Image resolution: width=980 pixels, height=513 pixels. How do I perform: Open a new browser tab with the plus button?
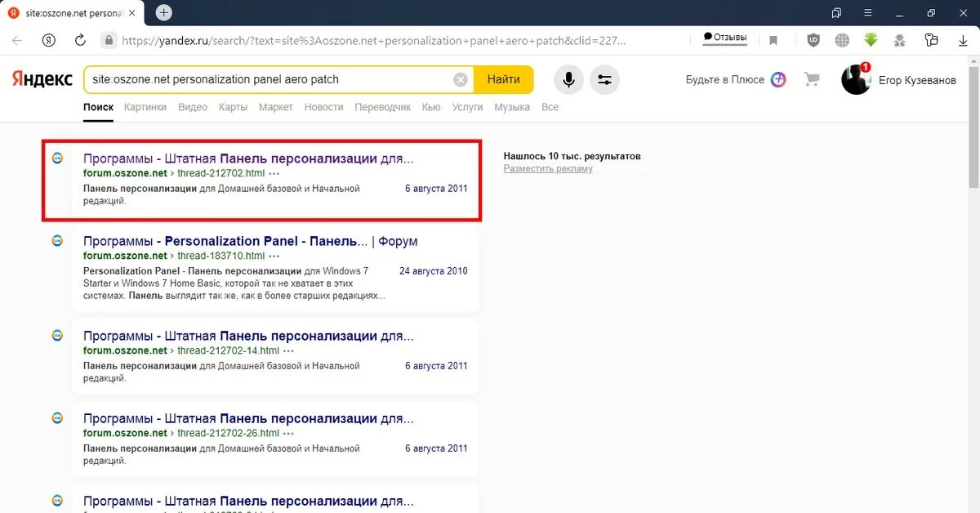click(164, 12)
